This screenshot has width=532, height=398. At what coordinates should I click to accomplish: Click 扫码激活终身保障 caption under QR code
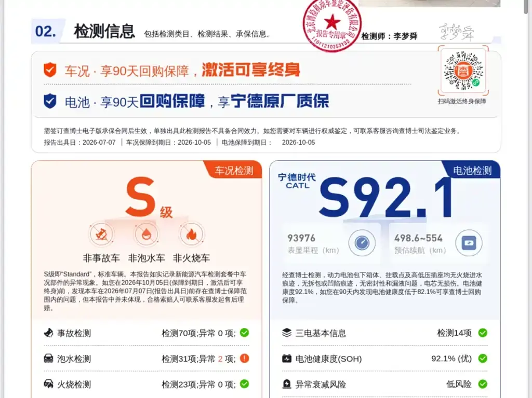click(462, 101)
